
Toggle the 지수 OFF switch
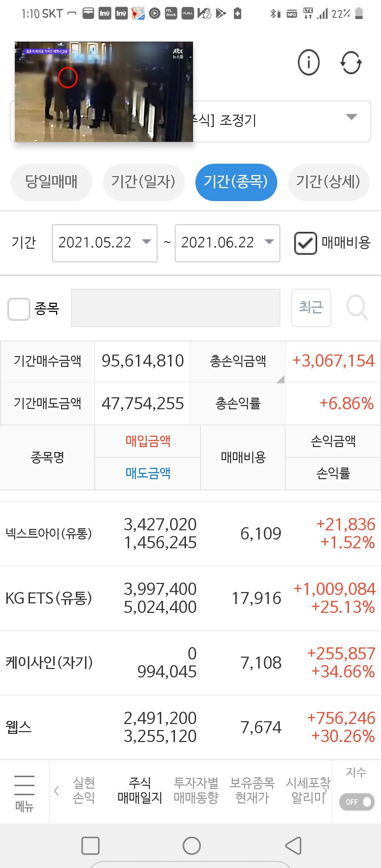357,802
